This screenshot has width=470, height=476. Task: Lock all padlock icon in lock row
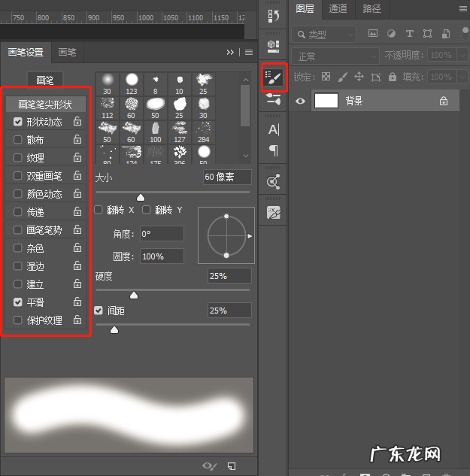[x=393, y=77]
